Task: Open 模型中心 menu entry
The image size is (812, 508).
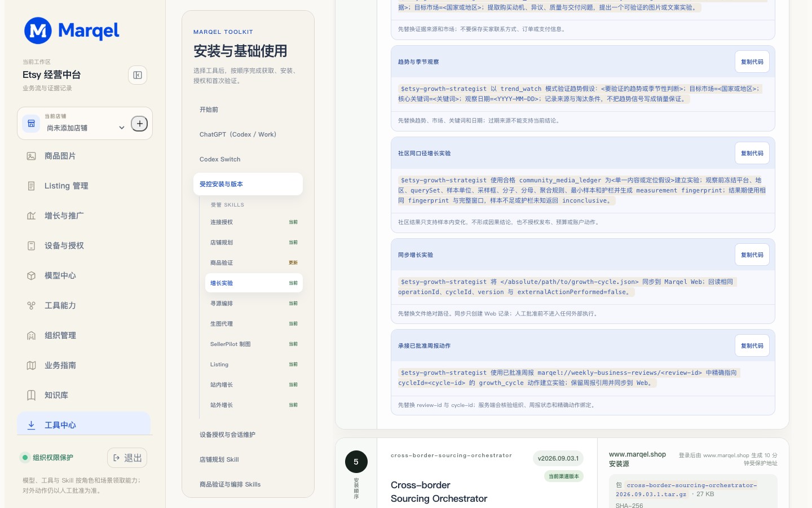Action: (x=84, y=275)
